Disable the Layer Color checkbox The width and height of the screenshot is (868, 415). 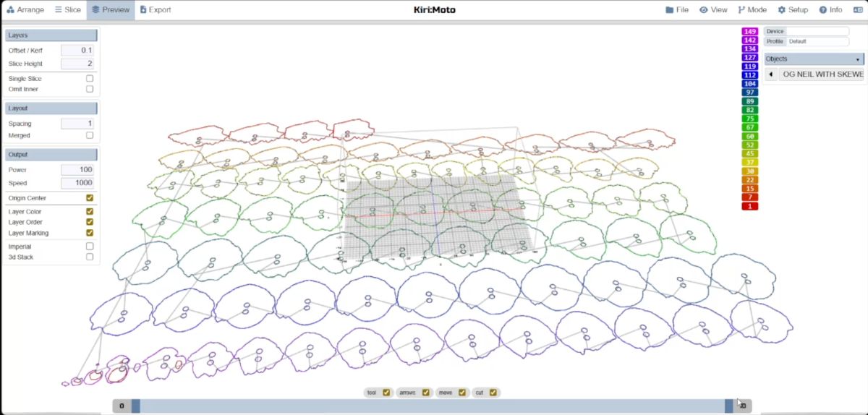pyautogui.click(x=90, y=212)
